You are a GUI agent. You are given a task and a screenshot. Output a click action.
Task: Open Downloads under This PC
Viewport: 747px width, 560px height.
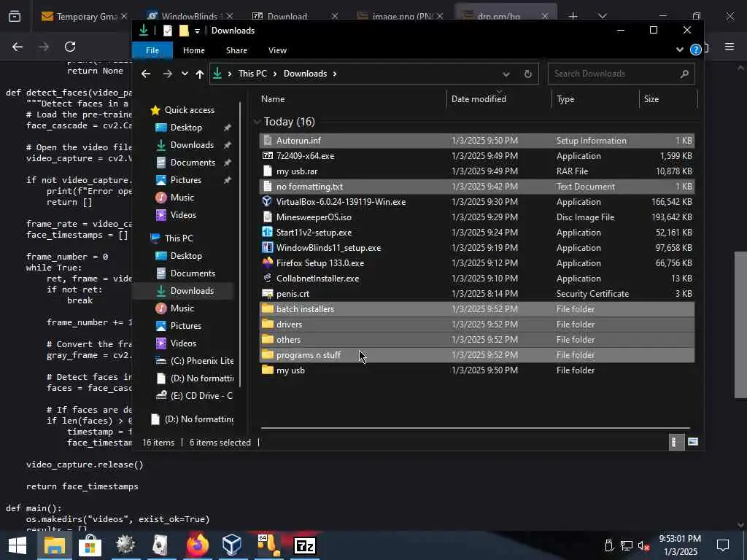point(192,291)
